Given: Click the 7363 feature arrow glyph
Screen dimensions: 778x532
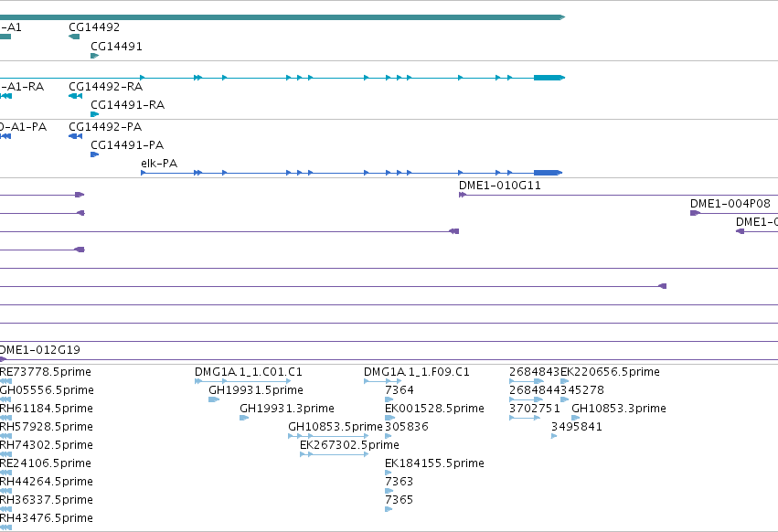Looking at the screenshot, I should point(389,491).
